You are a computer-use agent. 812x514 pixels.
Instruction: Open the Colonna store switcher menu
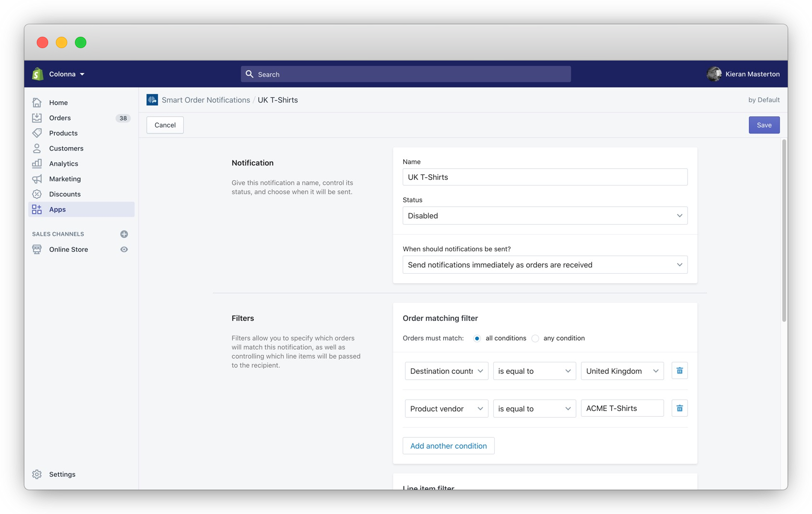tap(64, 74)
